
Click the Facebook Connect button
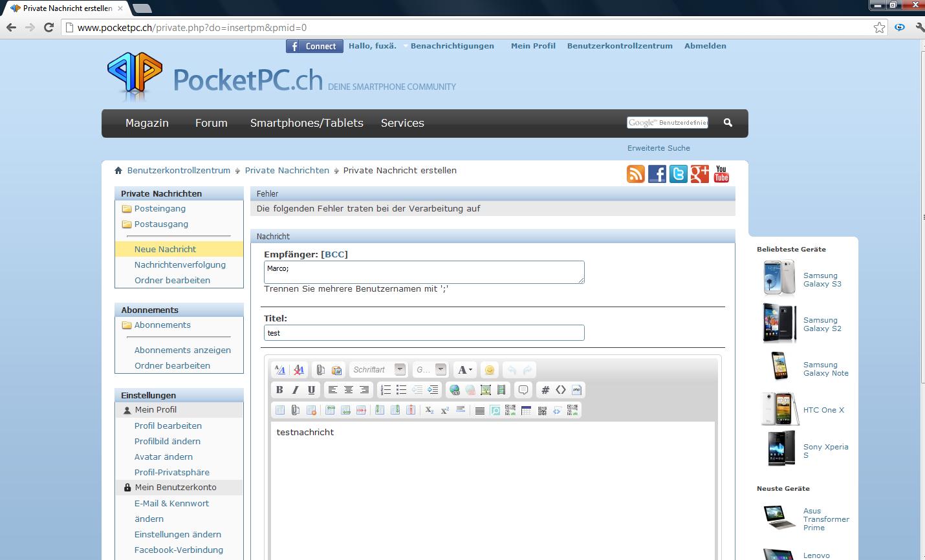(314, 46)
